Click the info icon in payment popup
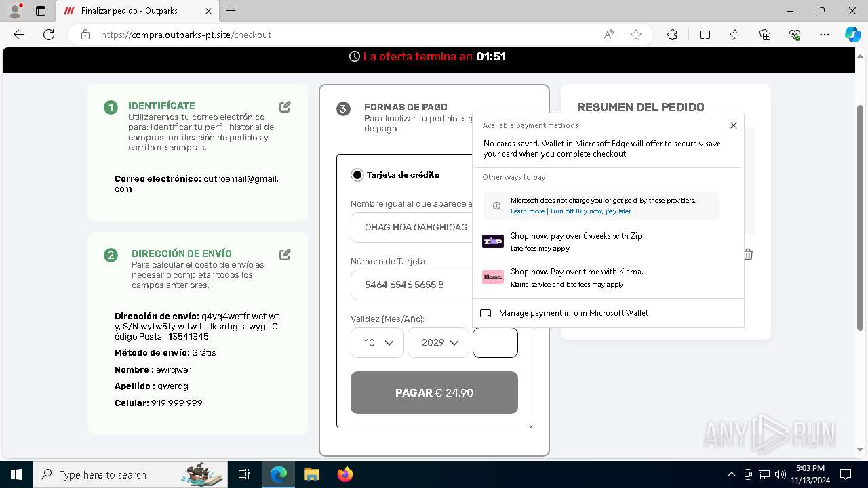 pyautogui.click(x=496, y=206)
